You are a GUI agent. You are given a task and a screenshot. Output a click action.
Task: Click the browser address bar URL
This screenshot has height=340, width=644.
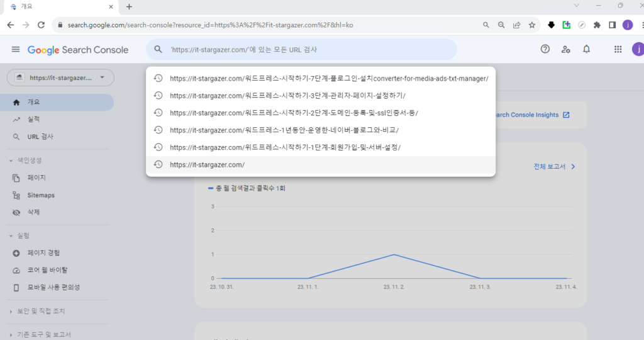click(x=210, y=25)
